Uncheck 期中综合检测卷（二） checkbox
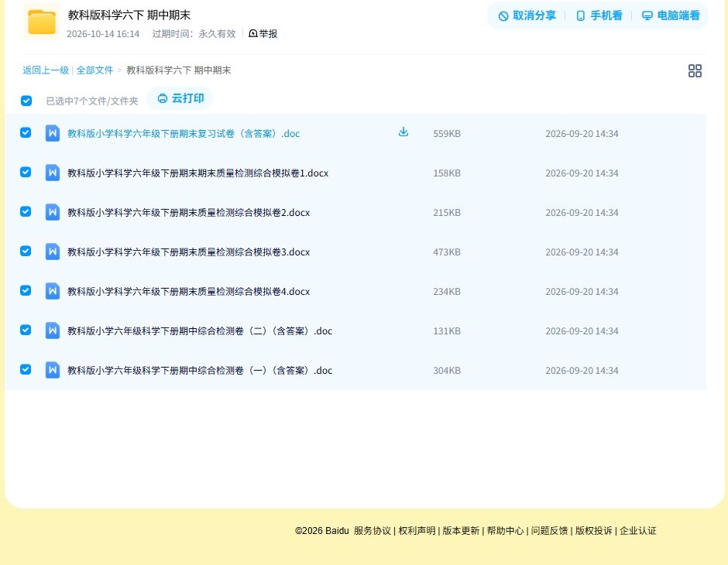The height and width of the screenshot is (565, 728). click(26, 330)
